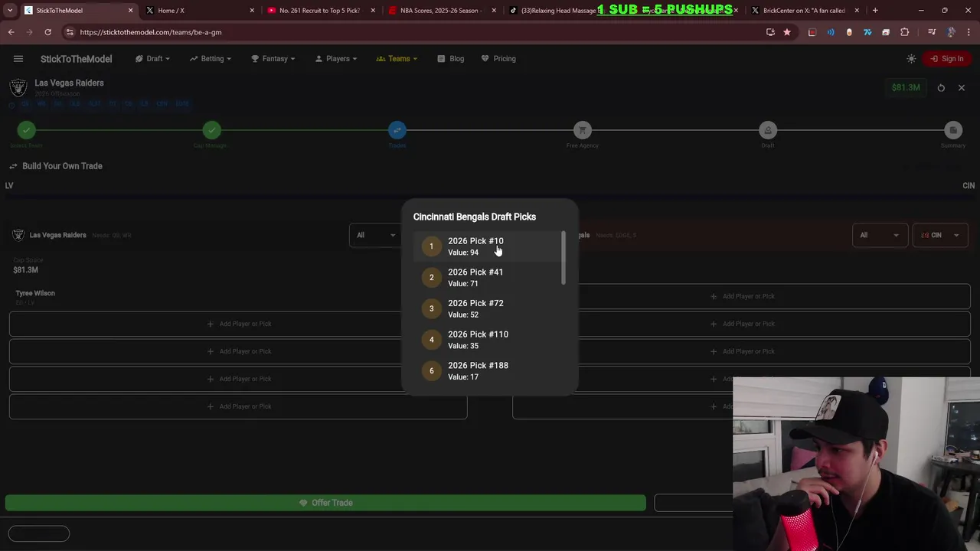Click the completed Cap Manager step
This screenshot has width=980, height=551.
point(212,131)
